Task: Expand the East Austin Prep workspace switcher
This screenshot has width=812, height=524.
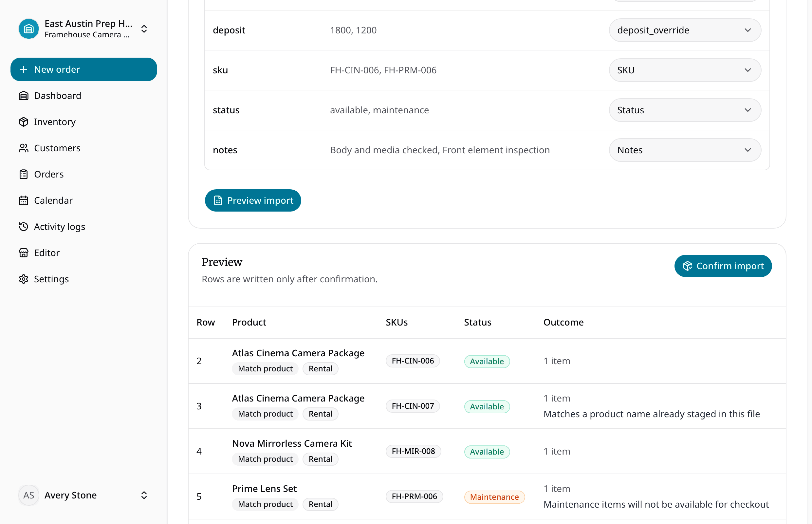Action: [84, 29]
